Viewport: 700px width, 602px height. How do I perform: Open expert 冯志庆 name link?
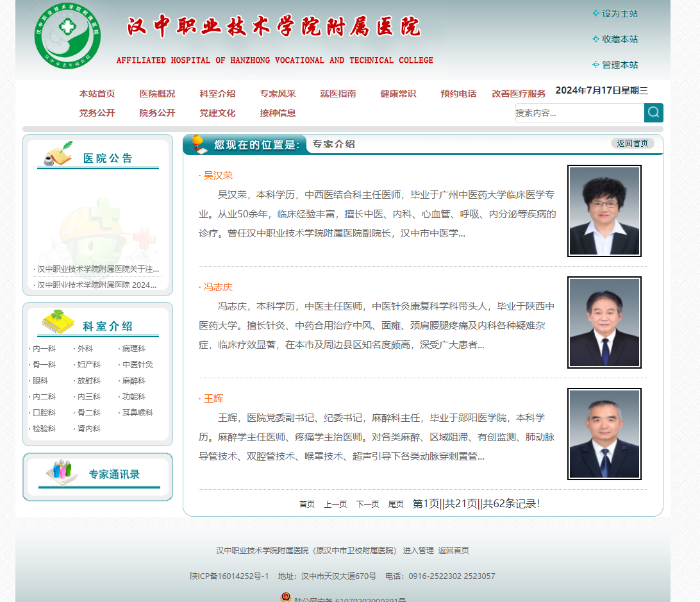219,287
